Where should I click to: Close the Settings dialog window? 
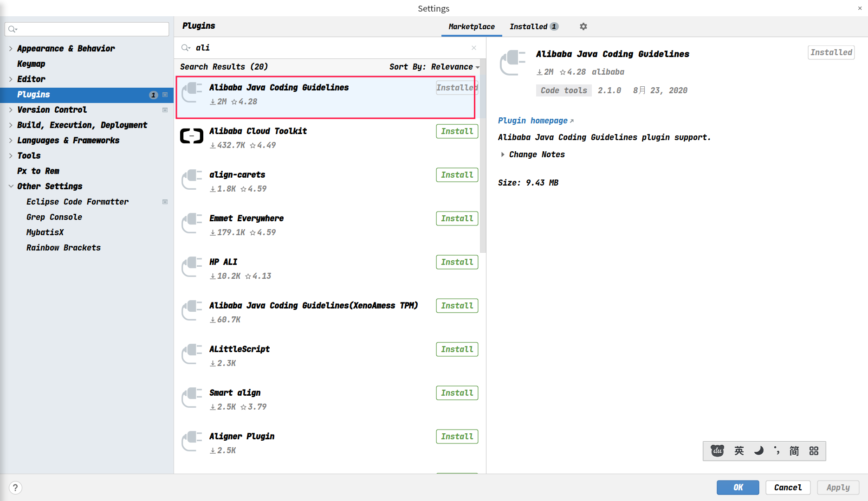860,8
